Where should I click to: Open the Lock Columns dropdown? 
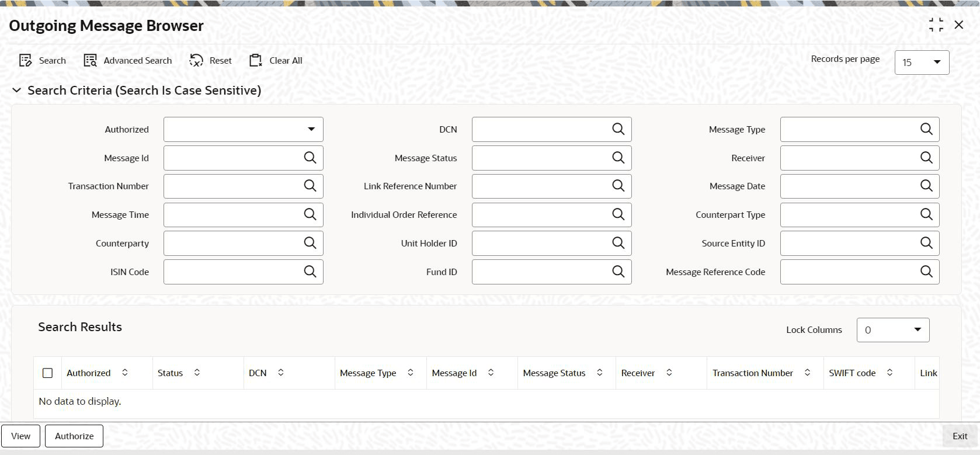coord(893,330)
